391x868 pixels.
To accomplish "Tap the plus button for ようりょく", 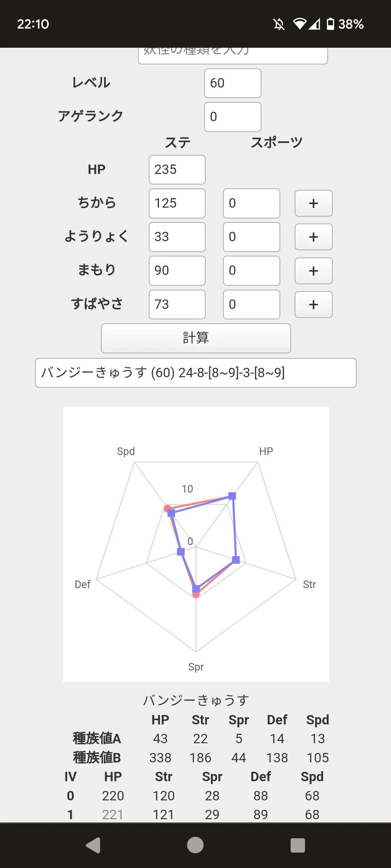I will 314,237.
